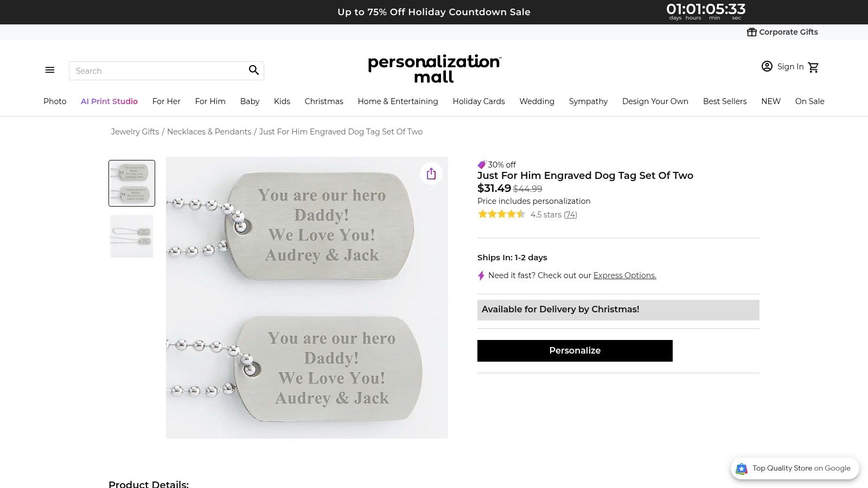Open the Express Options link

(x=624, y=275)
